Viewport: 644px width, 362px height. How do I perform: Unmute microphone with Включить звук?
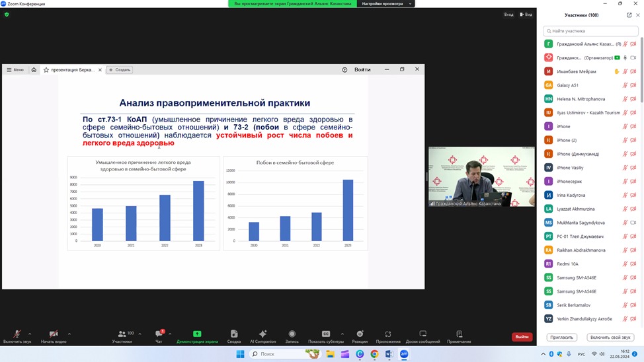(x=17, y=334)
